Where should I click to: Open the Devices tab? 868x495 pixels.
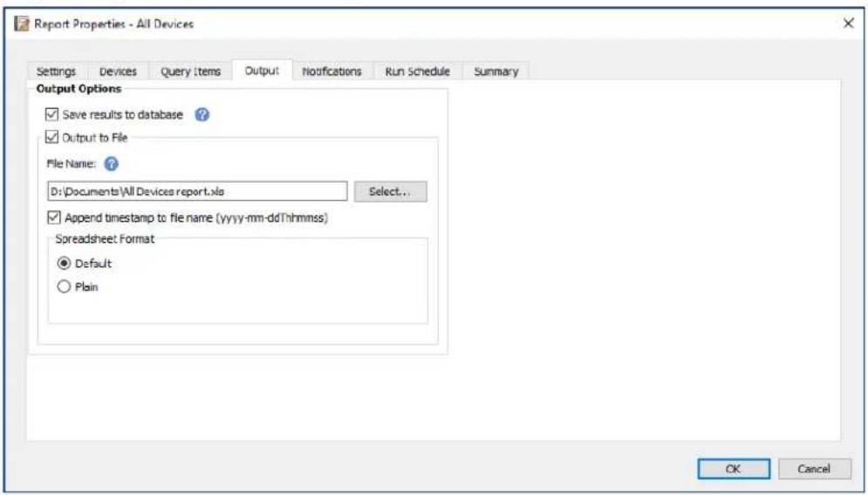point(118,72)
